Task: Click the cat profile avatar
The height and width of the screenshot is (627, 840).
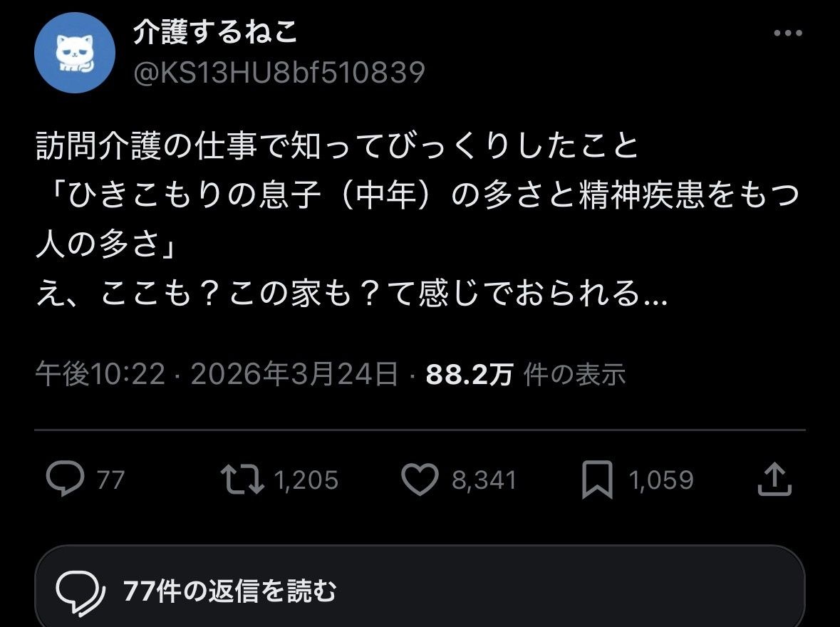Action: pyautogui.click(x=75, y=53)
